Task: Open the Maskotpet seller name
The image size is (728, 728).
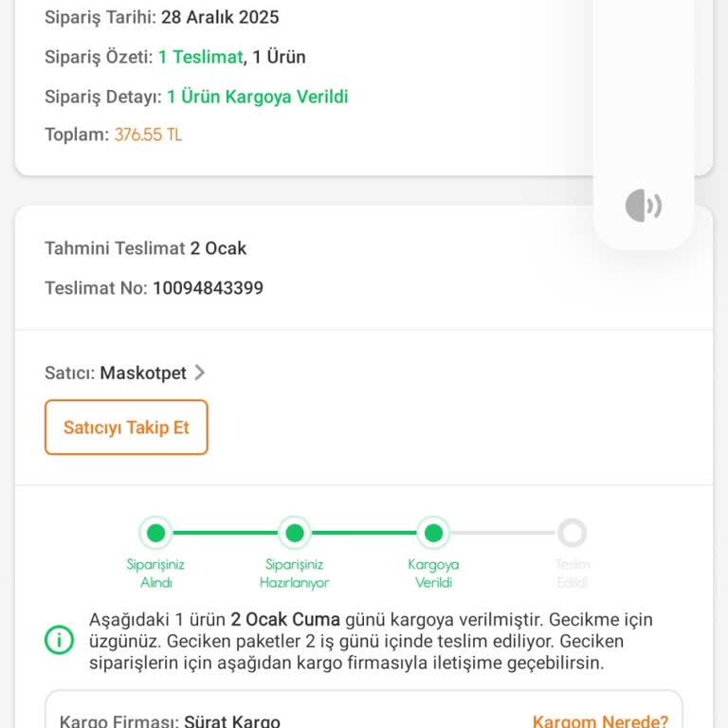Action: pyautogui.click(x=143, y=373)
